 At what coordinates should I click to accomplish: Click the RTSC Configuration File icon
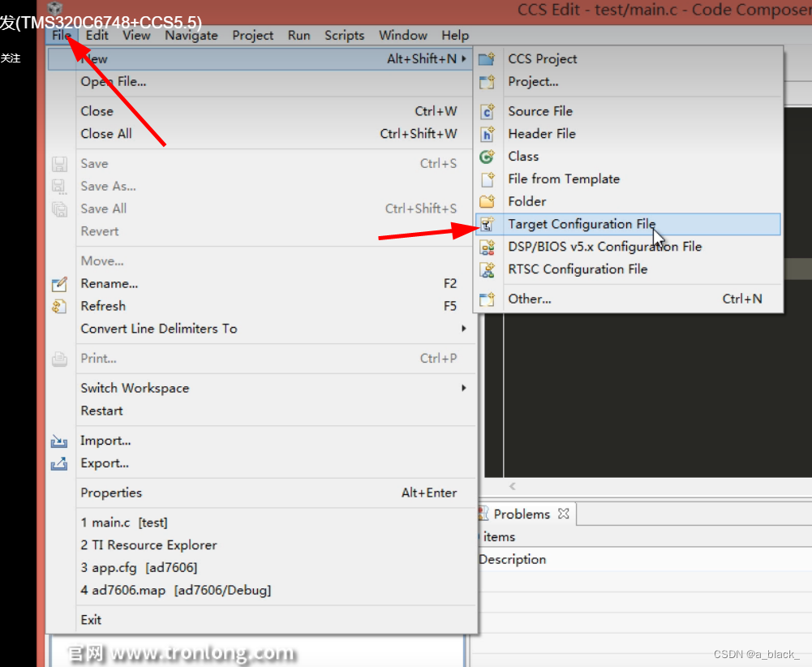[x=487, y=269]
